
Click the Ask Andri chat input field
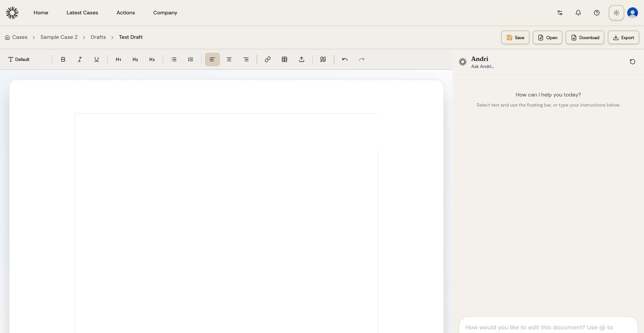pyautogui.click(x=548, y=327)
